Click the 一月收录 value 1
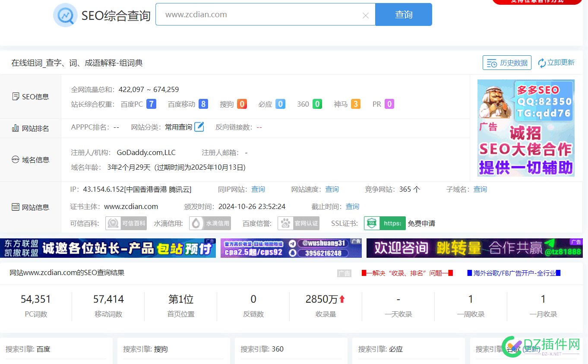The width and height of the screenshot is (588, 364). click(x=543, y=299)
